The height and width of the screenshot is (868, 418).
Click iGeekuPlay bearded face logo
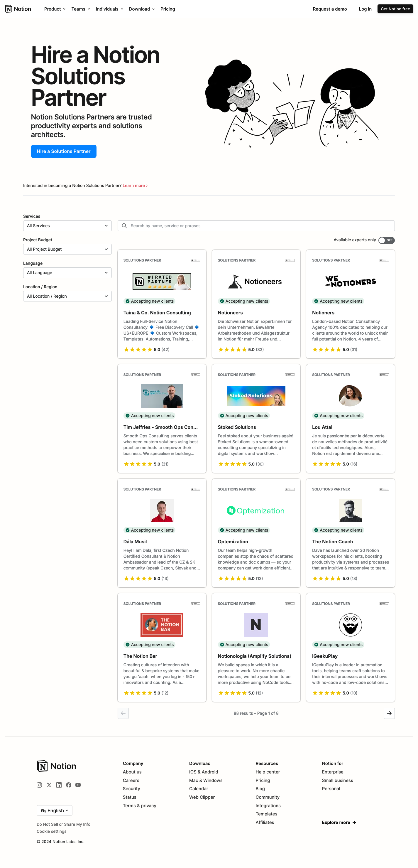coord(350,625)
